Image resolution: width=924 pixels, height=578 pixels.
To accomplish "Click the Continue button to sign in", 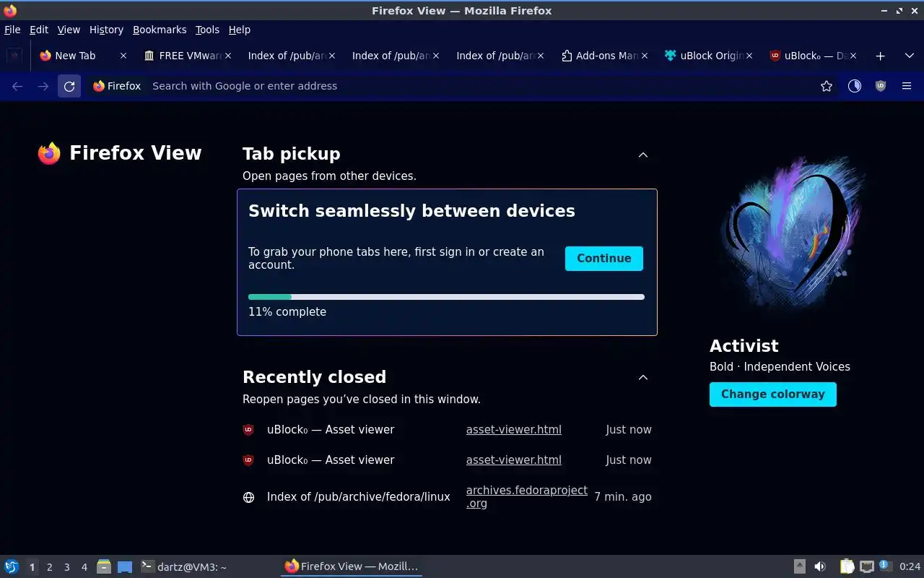I will [604, 259].
